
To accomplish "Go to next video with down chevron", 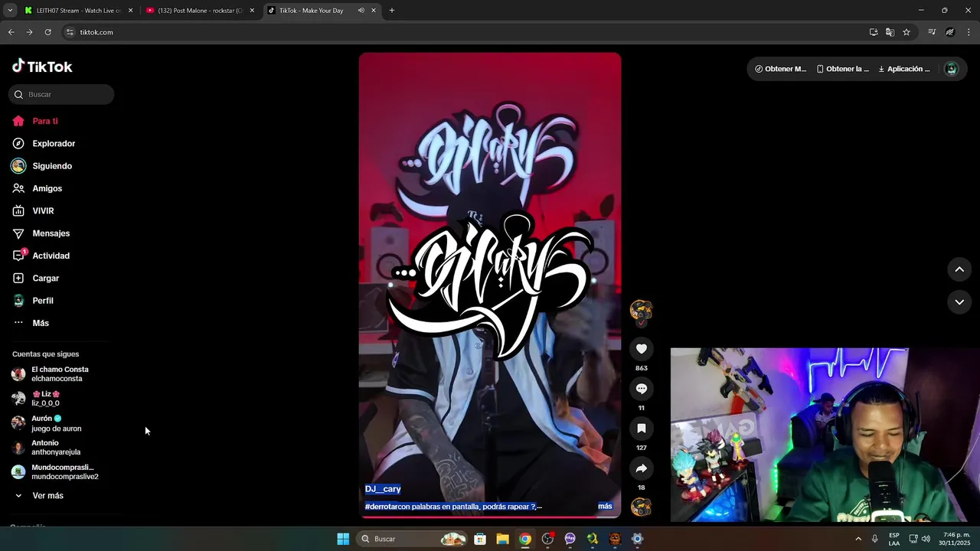I will click(x=959, y=302).
